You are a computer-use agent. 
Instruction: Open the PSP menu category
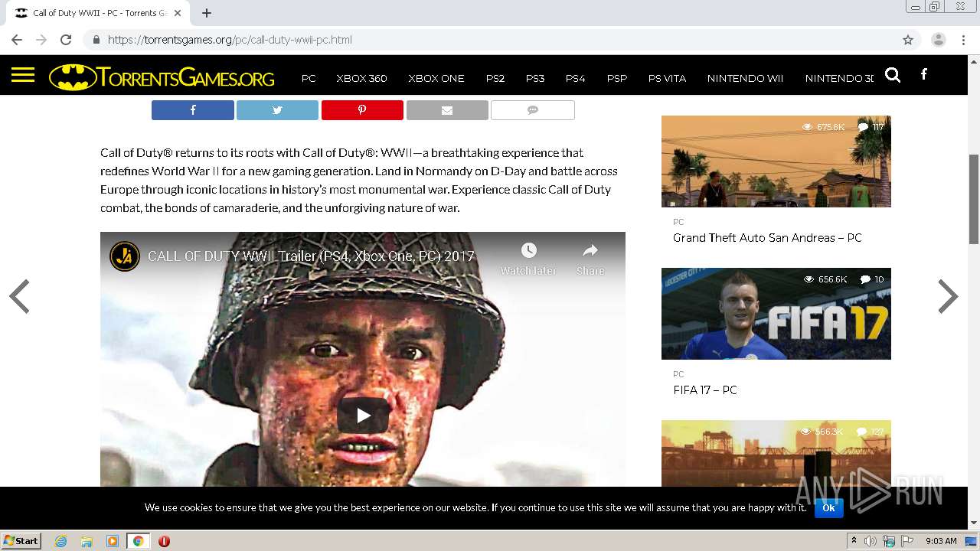pyautogui.click(x=617, y=78)
